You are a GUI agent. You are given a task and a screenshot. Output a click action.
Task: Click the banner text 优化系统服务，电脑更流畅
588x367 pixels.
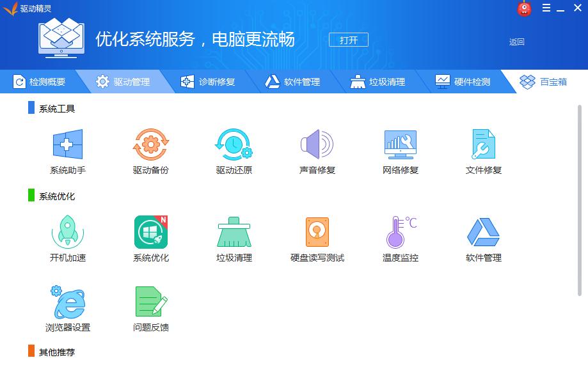[x=195, y=39]
